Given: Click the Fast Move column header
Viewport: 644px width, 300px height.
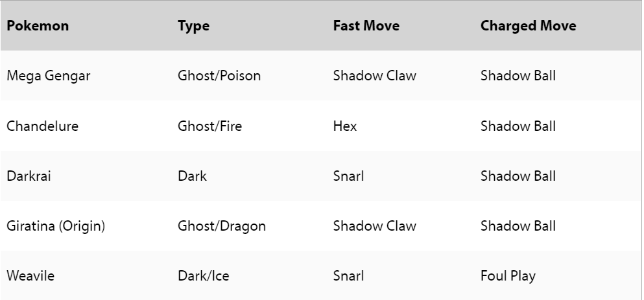Looking at the screenshot, I should (366, 26).
